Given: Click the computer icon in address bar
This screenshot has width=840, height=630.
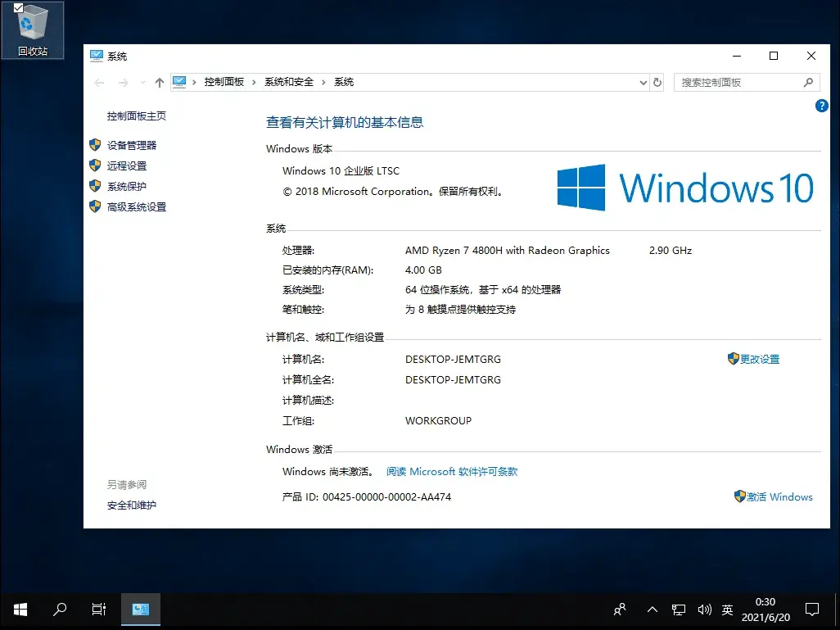Looking at the screenshot, I should pyautogui.click(x=179, y=82).
